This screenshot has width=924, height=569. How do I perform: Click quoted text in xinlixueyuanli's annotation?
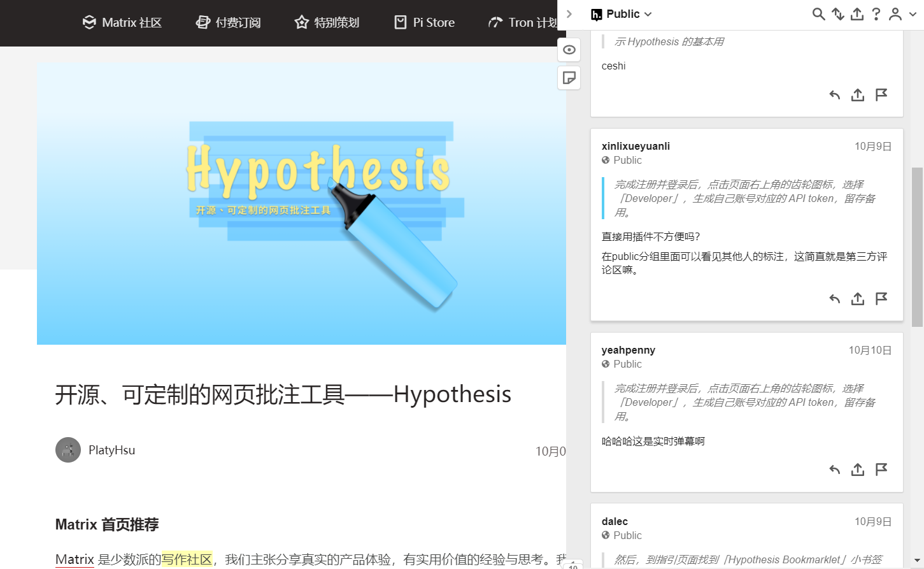click(x=744, y=198)
